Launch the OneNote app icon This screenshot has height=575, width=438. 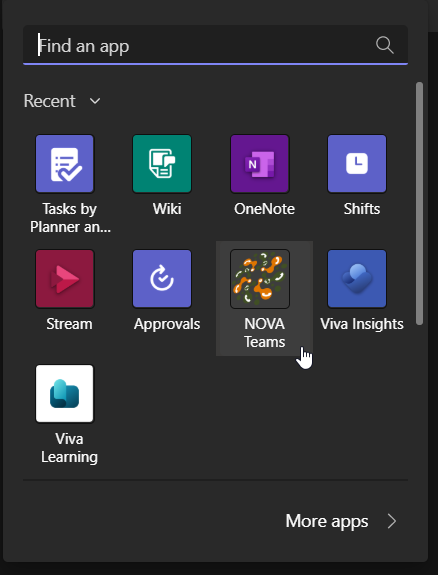260,164
